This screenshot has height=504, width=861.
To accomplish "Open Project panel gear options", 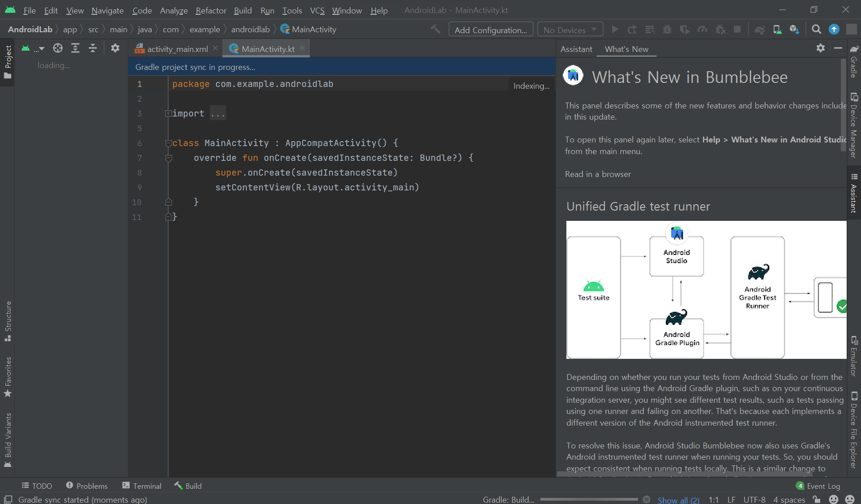I will tap(115, 48).
